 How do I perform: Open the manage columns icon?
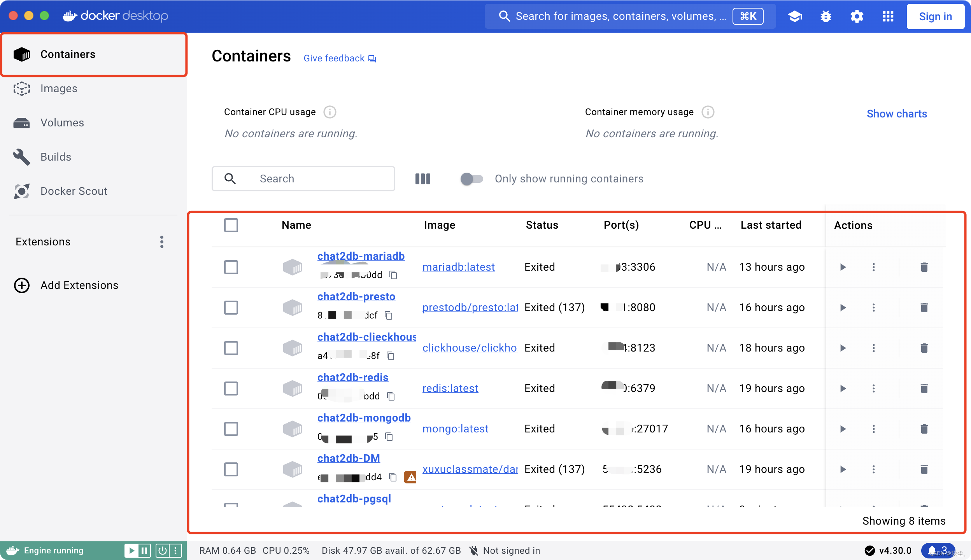pos(423,179)
